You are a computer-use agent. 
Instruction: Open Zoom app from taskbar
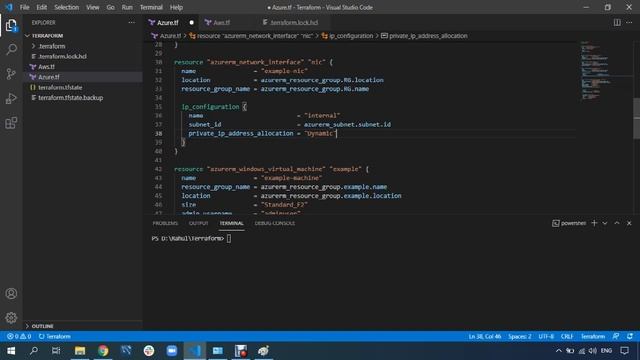tap(172, 351)
